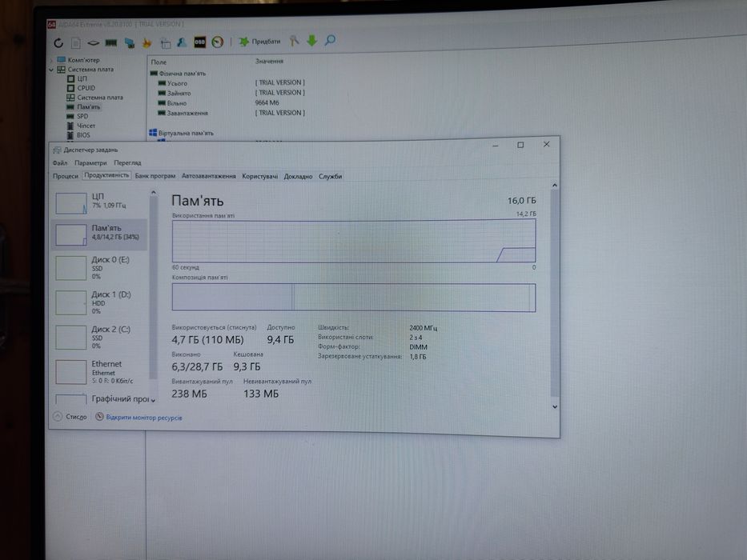747x560 pixels.
Task: Click the Усього row in AIDA64 list
Action: coord(231,83)
